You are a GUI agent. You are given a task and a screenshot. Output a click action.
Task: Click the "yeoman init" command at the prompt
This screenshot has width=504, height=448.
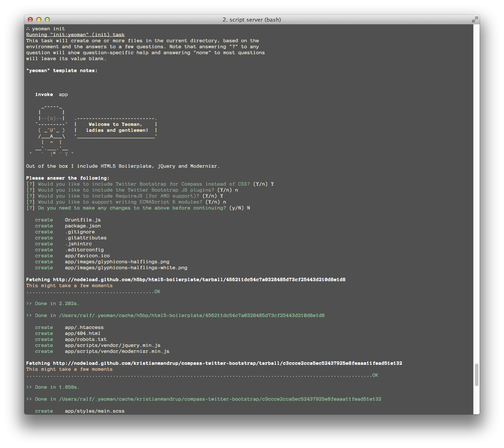(48, 29)
